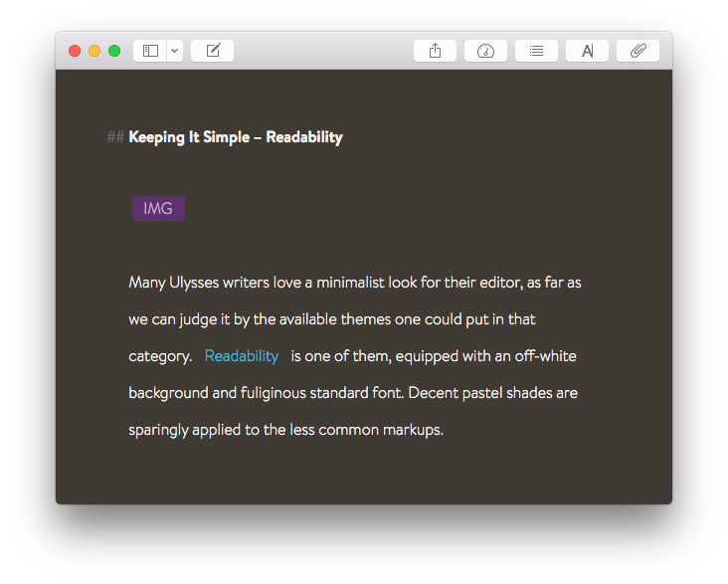Click the red close window button
The width and height of the screenshot is (728, 584).
click(x=75, y=51)
